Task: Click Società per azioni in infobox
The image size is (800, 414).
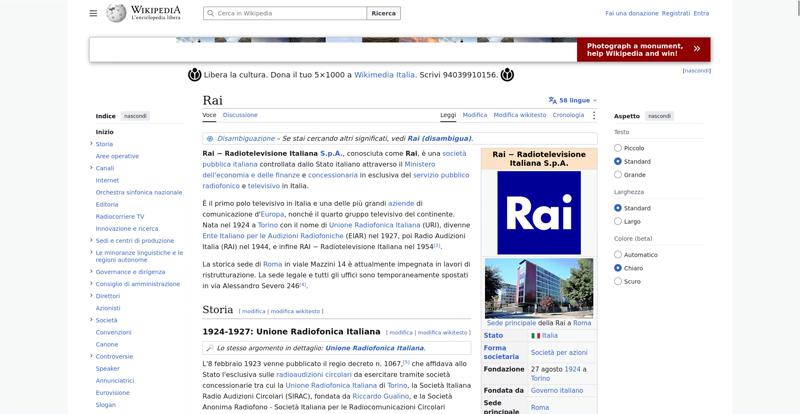Action: tap(559, 353)
